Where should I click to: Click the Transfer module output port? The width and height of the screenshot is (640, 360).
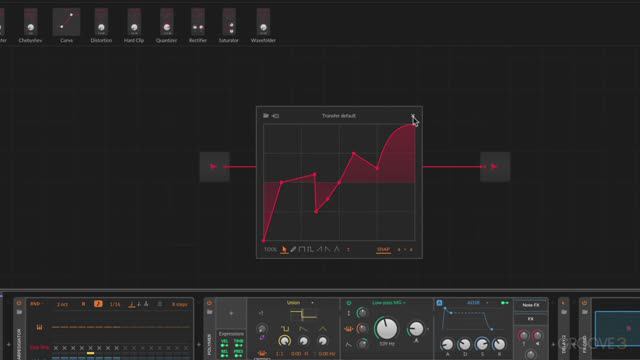(x=495, y=167)
